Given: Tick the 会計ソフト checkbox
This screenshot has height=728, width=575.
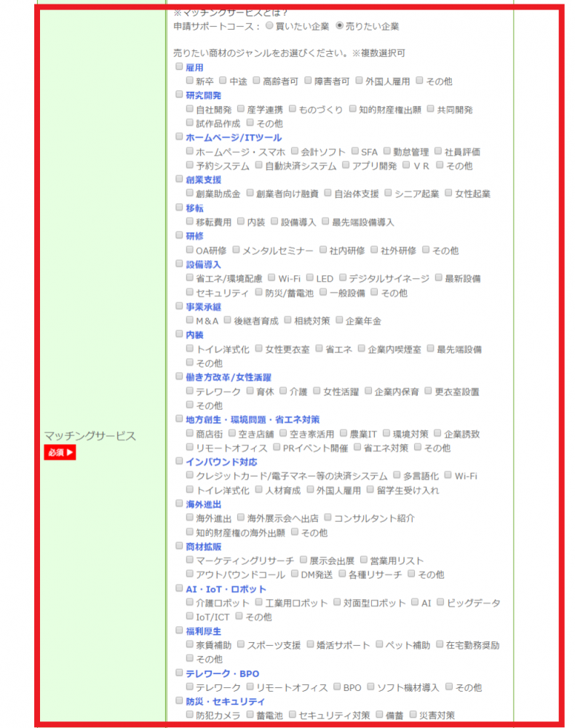Looking at the screenshot, I should (294, 151).
